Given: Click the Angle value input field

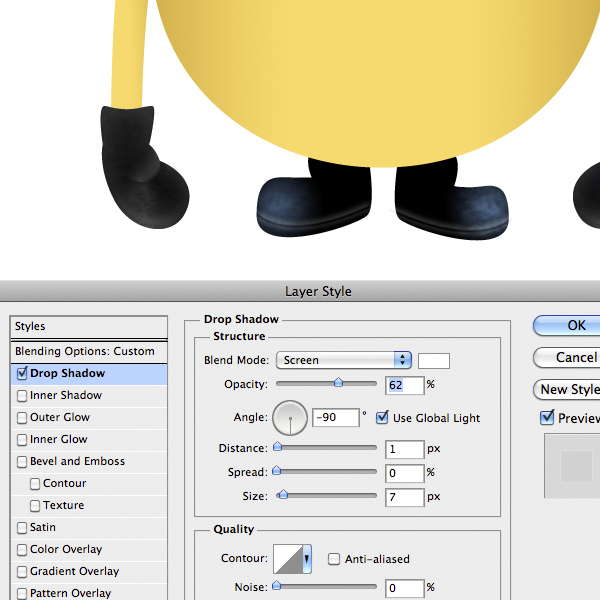Looking at the screenshot, I should click(335, 418).
